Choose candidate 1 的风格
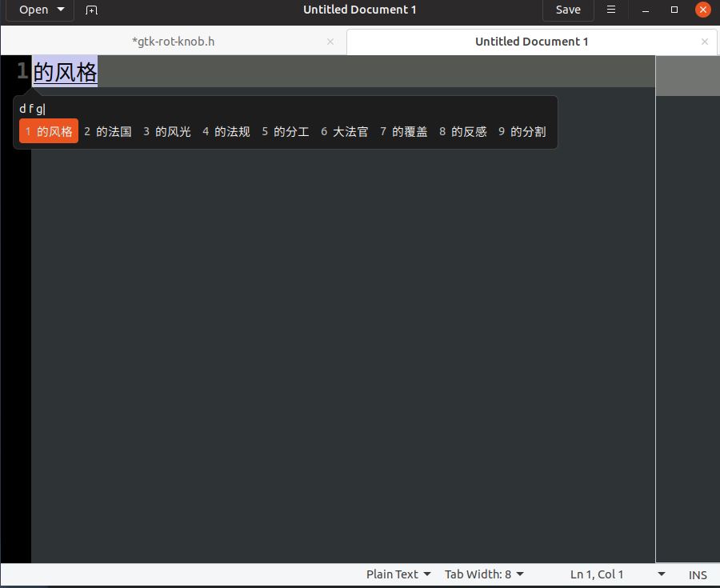 [x=49, y=131]
